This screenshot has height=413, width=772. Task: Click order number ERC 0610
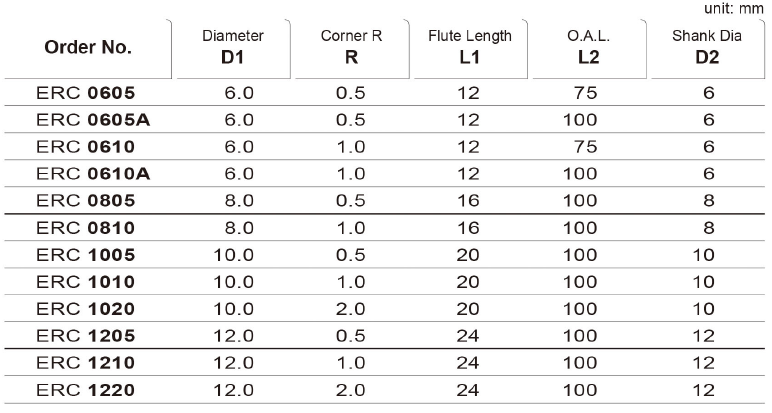[86, 147]
